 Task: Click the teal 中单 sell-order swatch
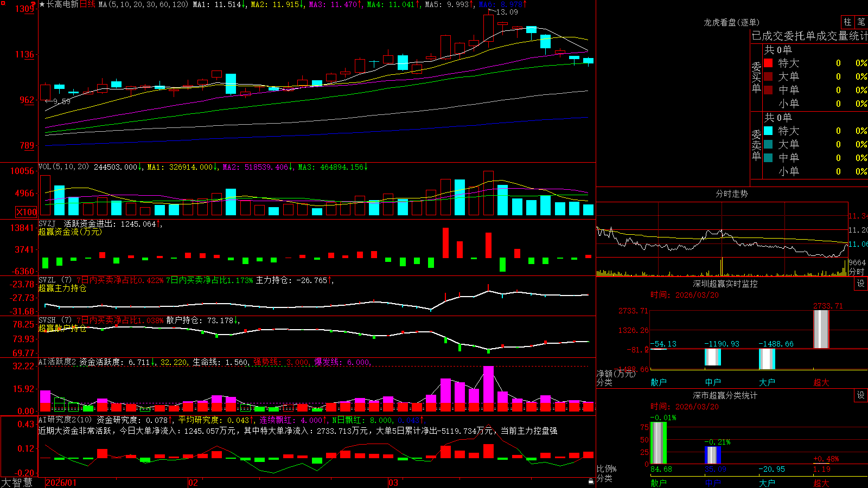click(768, 158)
